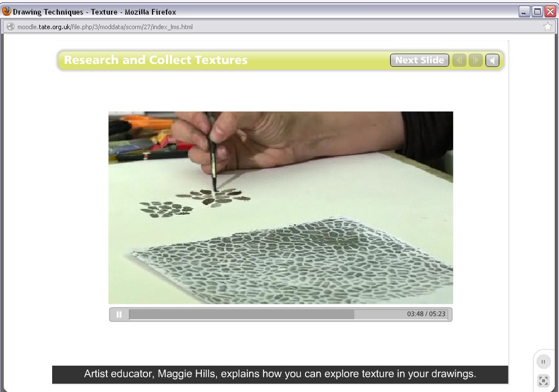Click the site identity globe icon

[x=11, y=26]
